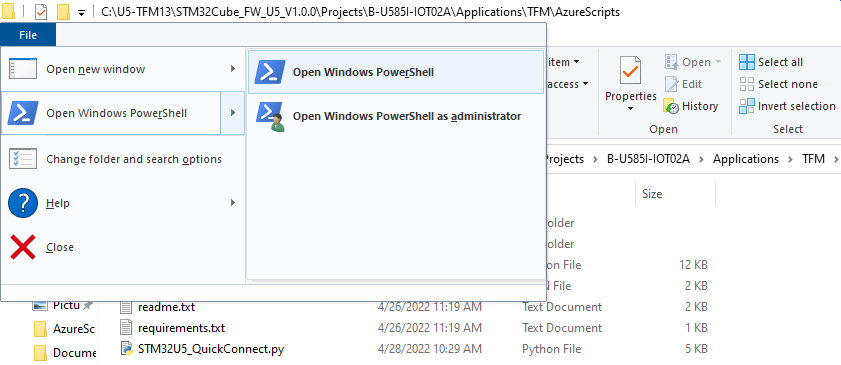The height and width of the screenshot is (365, 841).
Task: Open the Customize Quick Access Toolbar dropdown
Action: (x=82, y=12)
